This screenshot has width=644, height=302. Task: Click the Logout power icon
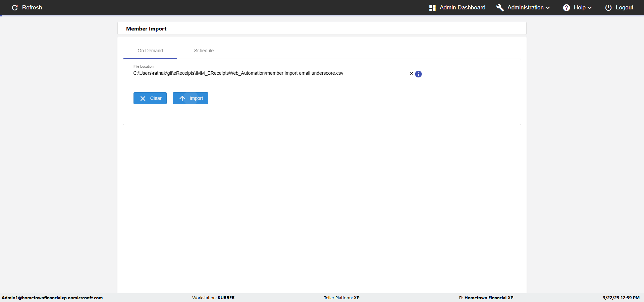tap(608, 7)
